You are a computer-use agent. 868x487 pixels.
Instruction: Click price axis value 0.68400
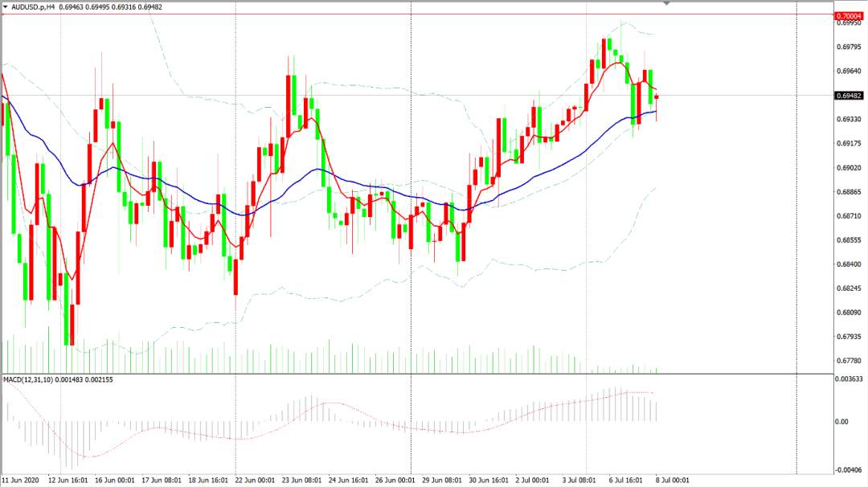pyautogui.click(x=849, y=264)
